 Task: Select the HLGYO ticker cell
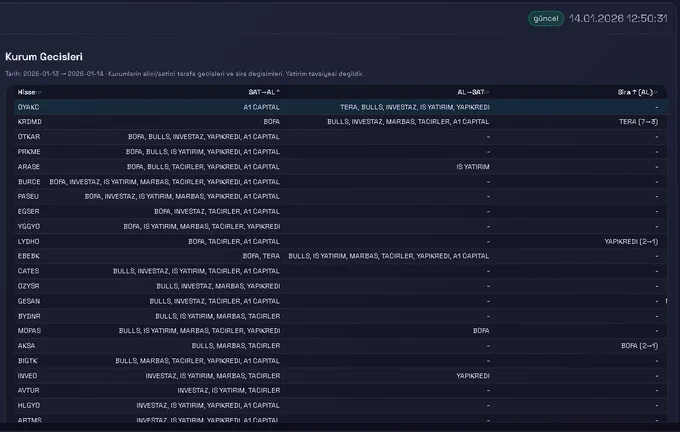pyautogui.click(x=29, y=406)
